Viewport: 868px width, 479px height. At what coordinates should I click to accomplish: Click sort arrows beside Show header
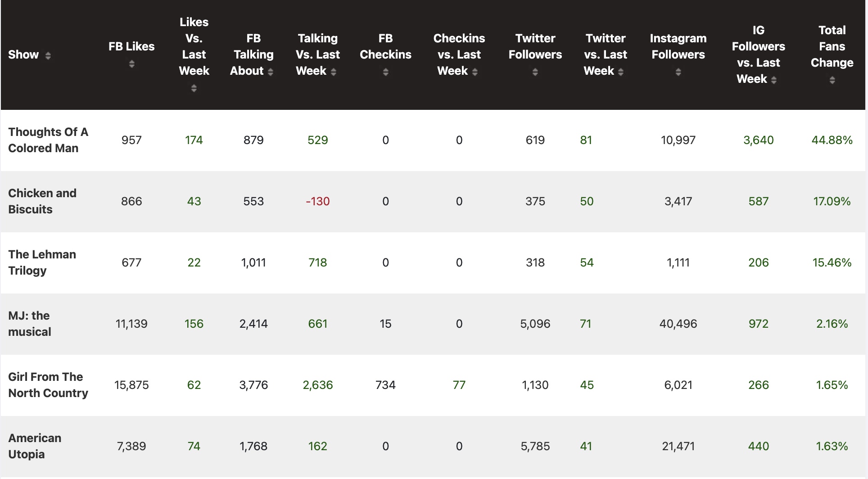click(48, 55)
